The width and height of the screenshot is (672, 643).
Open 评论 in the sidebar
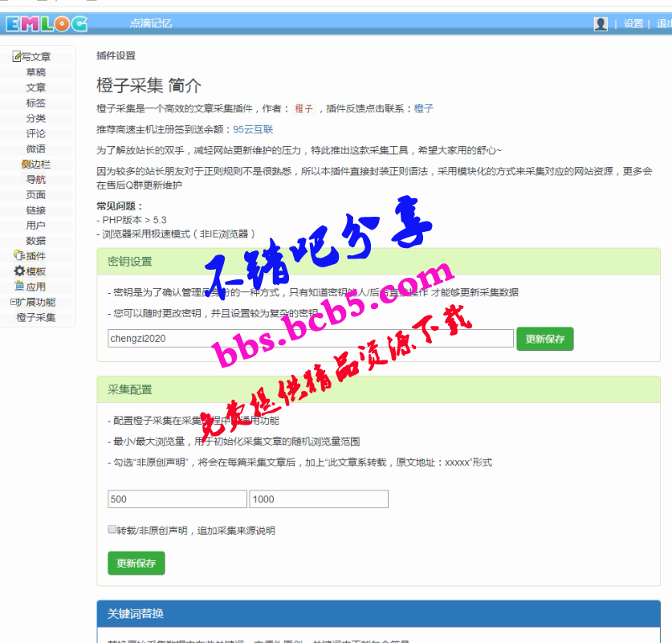[x=36, y=133]
